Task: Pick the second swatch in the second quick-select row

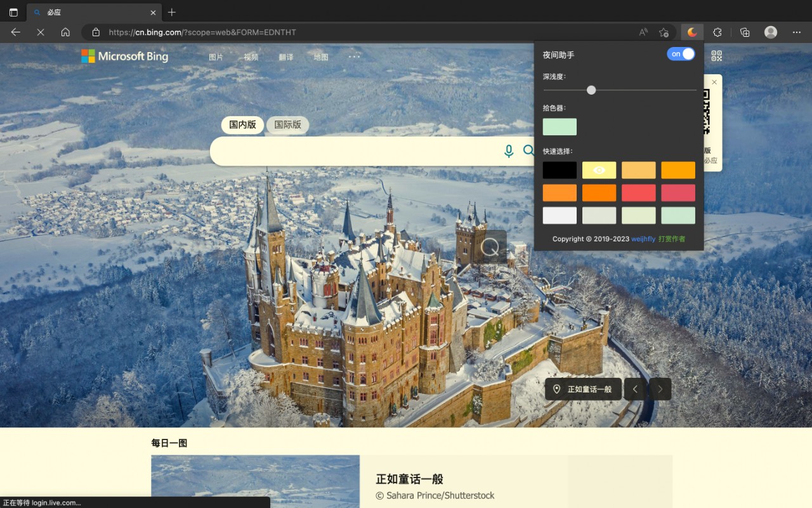Action: click(x=599, y=193)
